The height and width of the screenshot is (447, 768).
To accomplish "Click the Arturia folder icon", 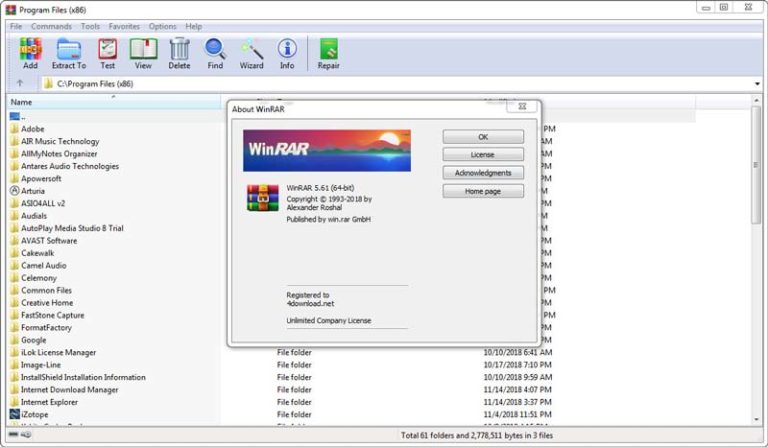I will point(14,190).
